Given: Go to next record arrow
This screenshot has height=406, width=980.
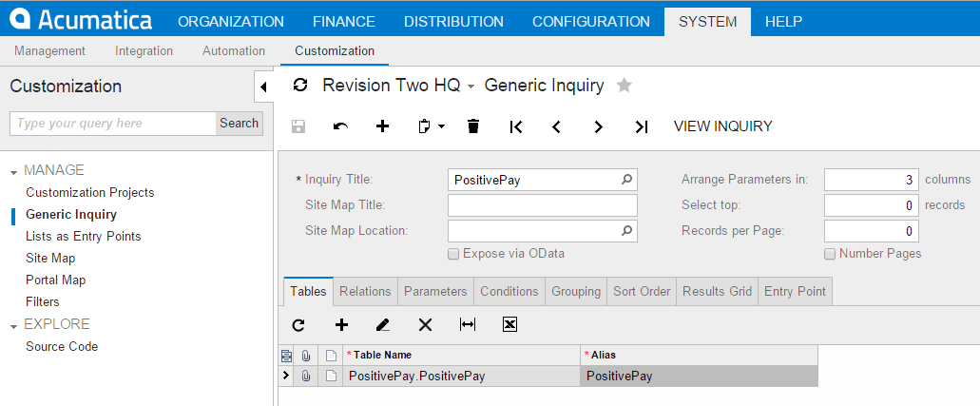Looking at the screenshot, I should pos(598,127).
